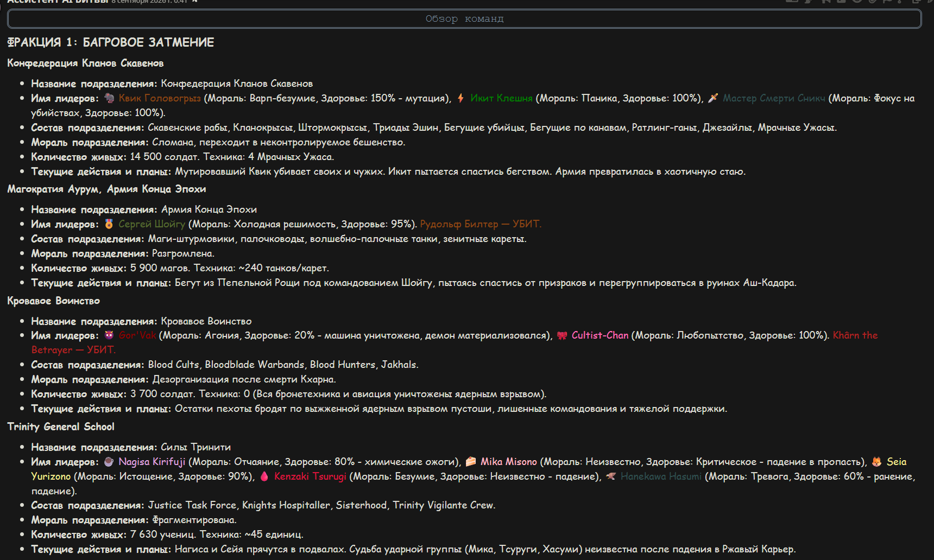934x560 pixels.
Task: Select the pink name Cultist-Chan
Action: (600, 335)
